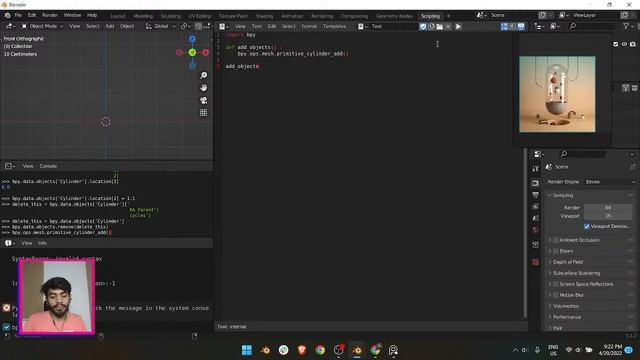Image resolution: width=640 pixels, height=360 pixels.
Task: Open the text editor Edit menu
Action: pyautogui.click(x=272, y=27)
